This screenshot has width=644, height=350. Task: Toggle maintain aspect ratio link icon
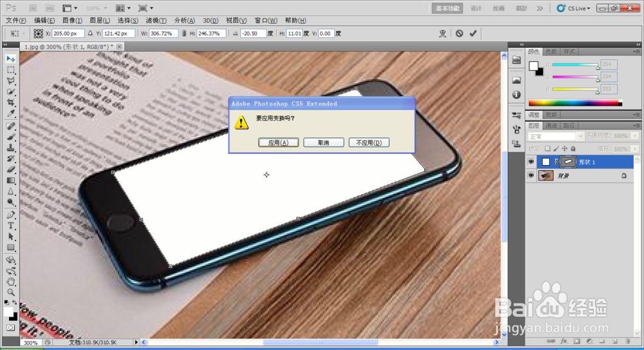click(184, 34)
